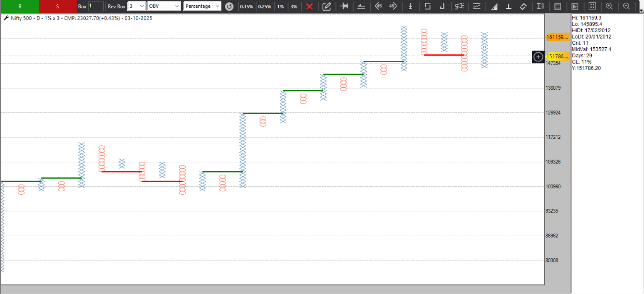The width and height of the screenshot is (644, 294).
Task: Select the 1% box size preset
Action: pos(280,6)
